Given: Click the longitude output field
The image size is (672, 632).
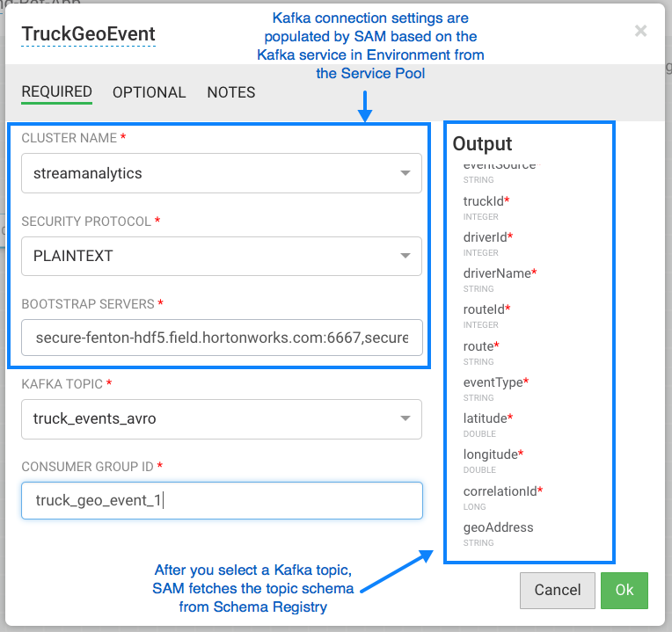Looking at the screenshot, I should pos(491,454).
